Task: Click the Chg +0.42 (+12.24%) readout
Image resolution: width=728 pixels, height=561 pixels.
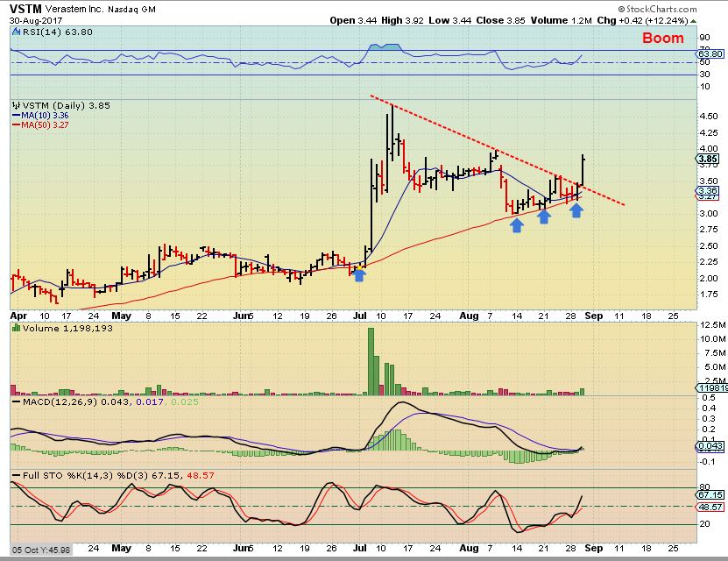Action: (642, 20)
